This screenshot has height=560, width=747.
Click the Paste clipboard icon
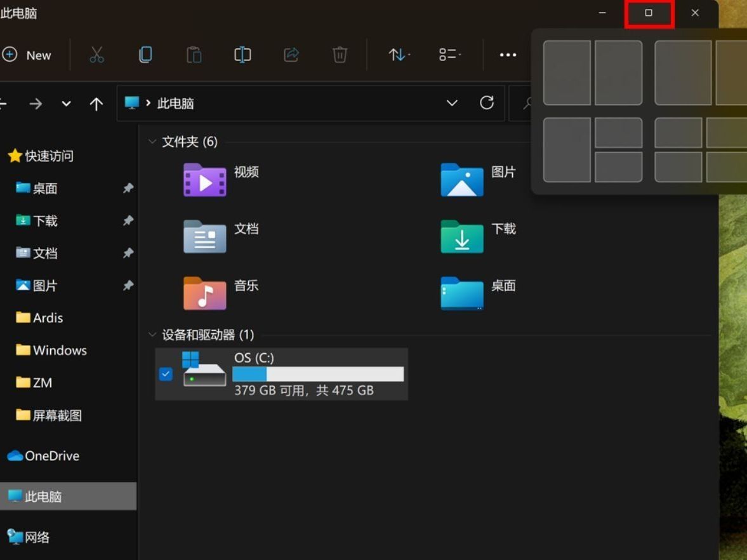[x=194, y=55]
